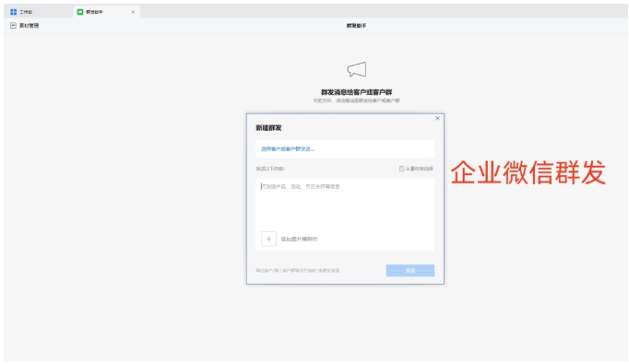Close the 新建群发 dialog
This screenshot has width=629, height=364.
pos(437,118)
